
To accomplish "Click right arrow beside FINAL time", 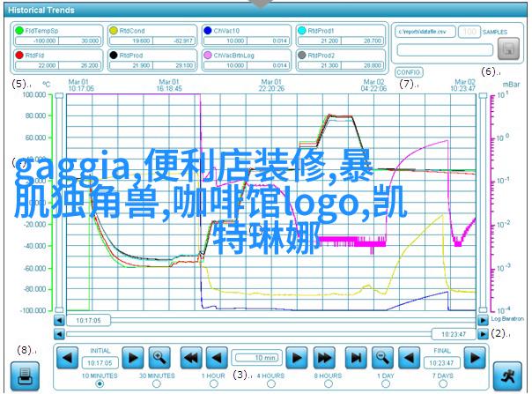I will (475, 357).
